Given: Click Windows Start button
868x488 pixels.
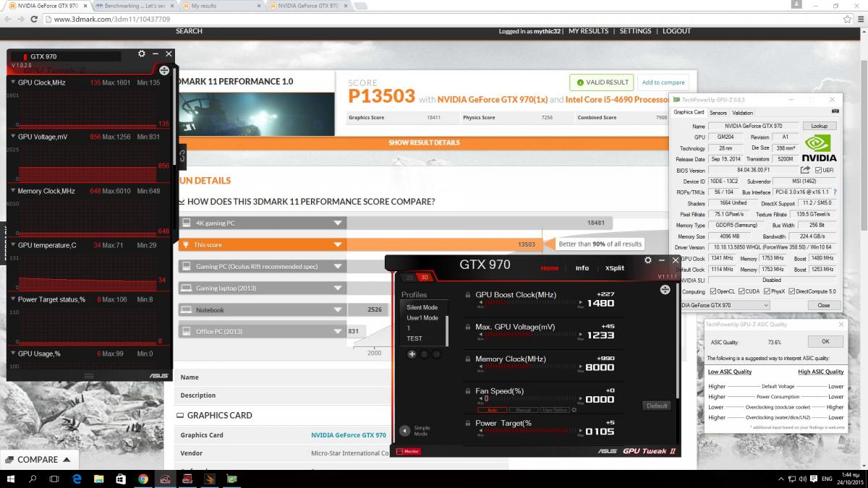Looking at the screenshot, I should [x=10, y=479].
